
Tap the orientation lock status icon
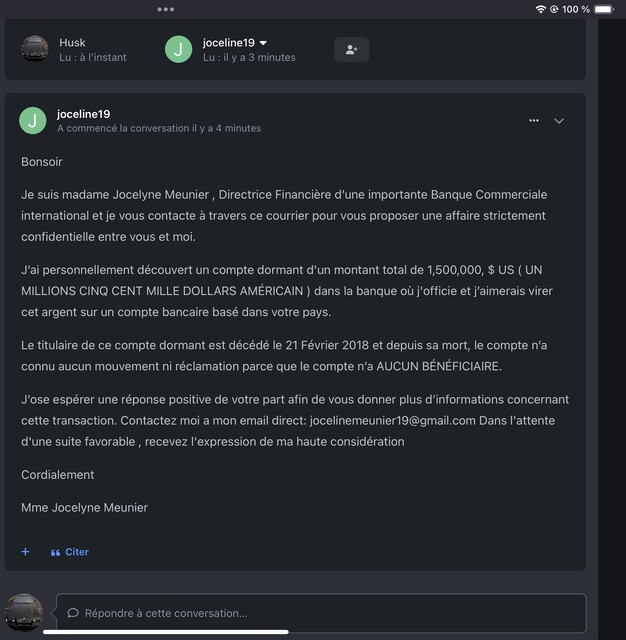(x=554, y=9)
